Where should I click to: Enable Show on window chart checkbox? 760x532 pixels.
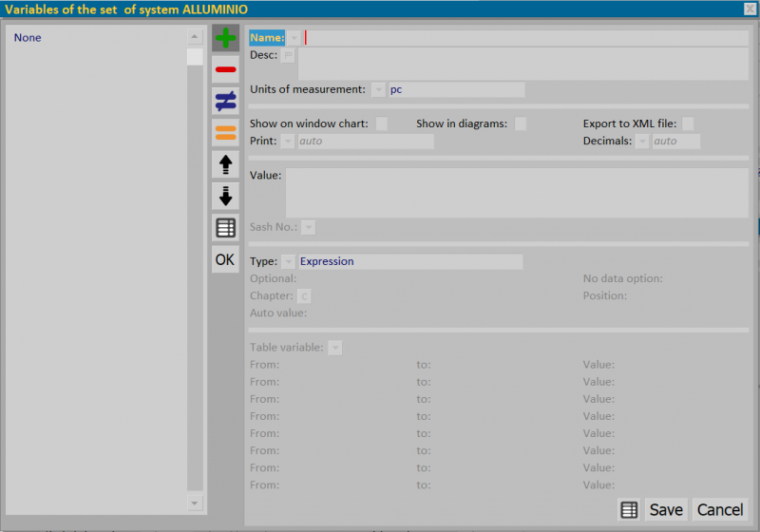382,123
